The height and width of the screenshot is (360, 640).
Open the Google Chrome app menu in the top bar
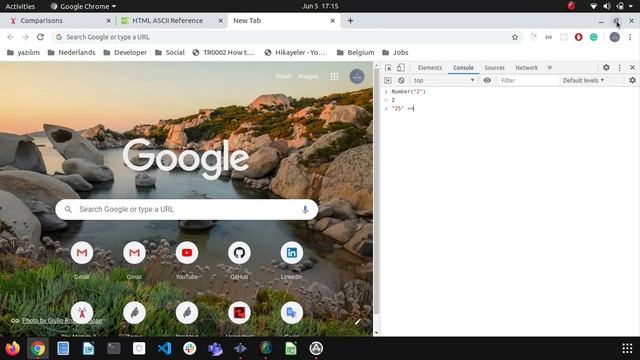(83, 6)
